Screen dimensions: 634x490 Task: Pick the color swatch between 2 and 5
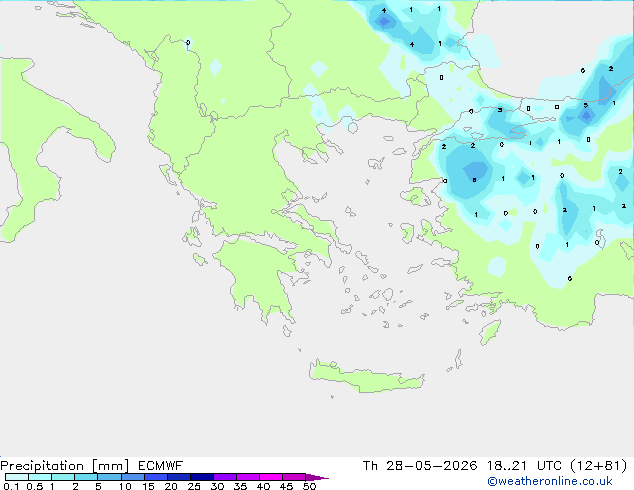(x=86, y=477)
